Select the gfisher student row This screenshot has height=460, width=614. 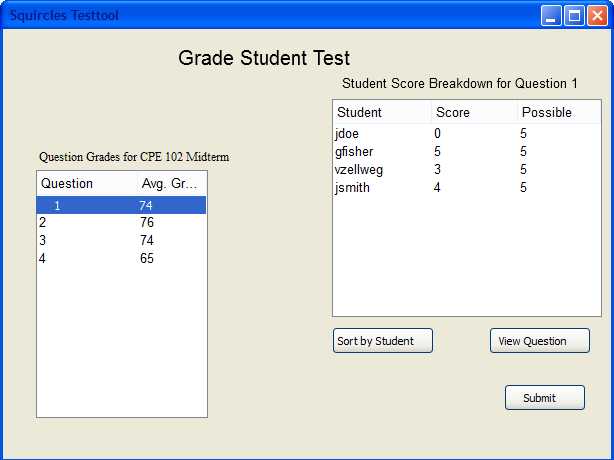click(x=466, y=152)
